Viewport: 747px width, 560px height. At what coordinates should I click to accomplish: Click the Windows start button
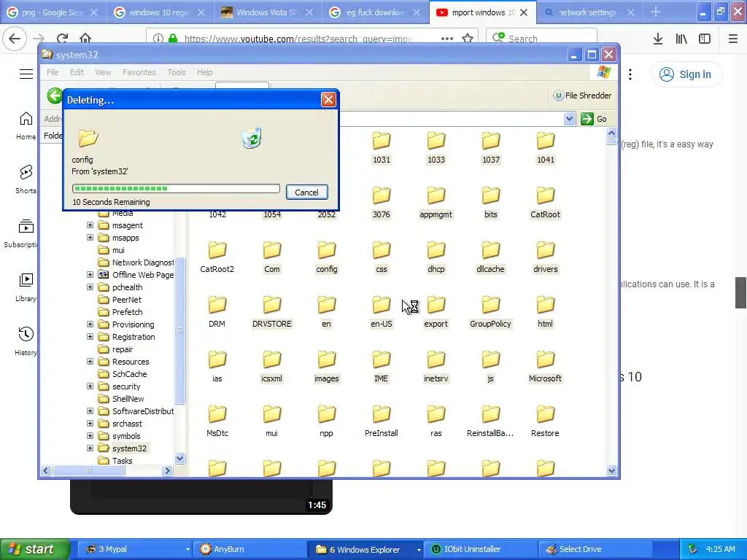(x=35, y=549)
